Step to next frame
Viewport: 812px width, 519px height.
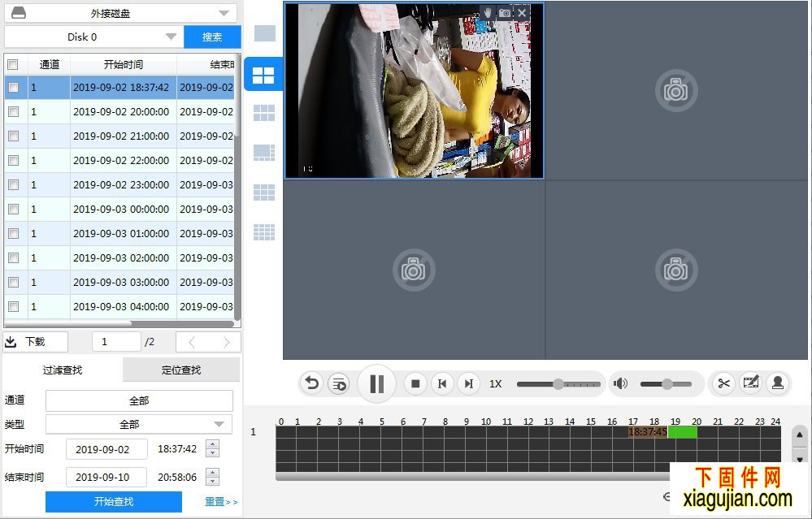pyautogui.click(x=469, y=384)
